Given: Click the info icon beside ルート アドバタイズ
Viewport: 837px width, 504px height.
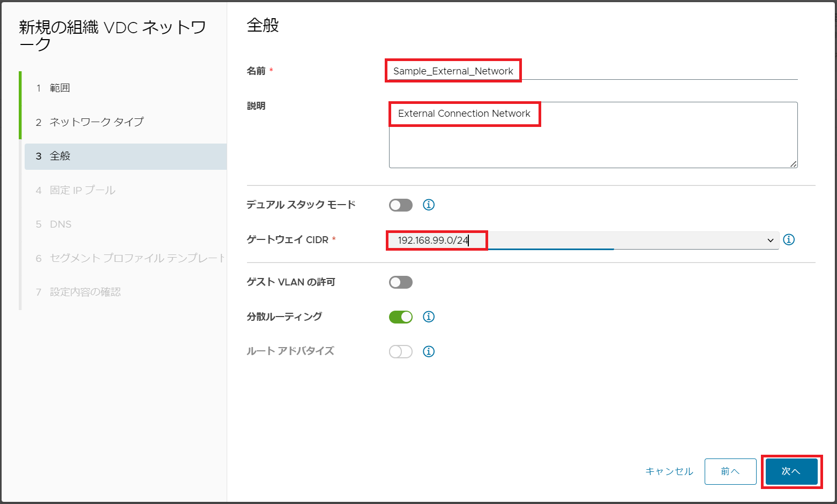Looking at the screenshot, I should coord(429,351).
